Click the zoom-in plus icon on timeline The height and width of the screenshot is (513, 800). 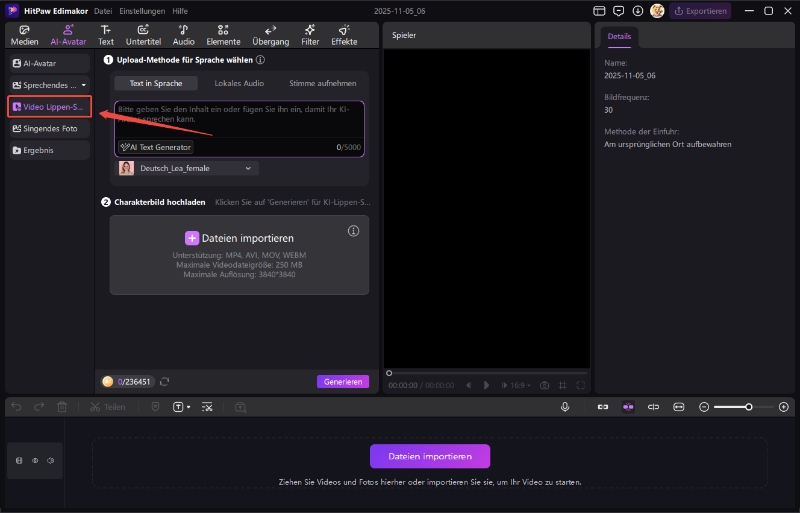(x=783, y=407)
